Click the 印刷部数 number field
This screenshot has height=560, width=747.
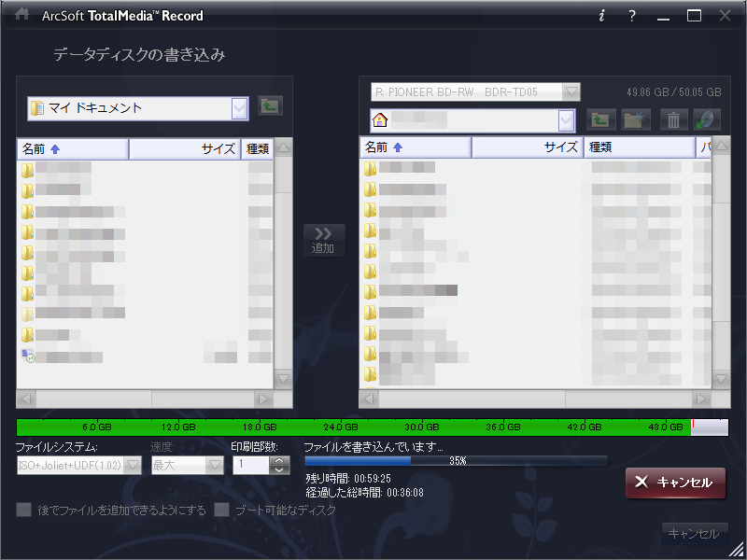tap(251, 465)
